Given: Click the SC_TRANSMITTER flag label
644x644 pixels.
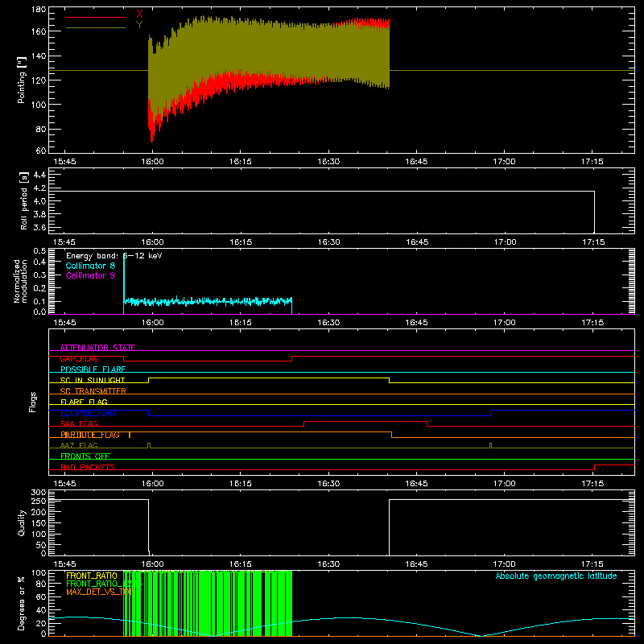Looking at the screenshot, I should click(x=93, y=391).
